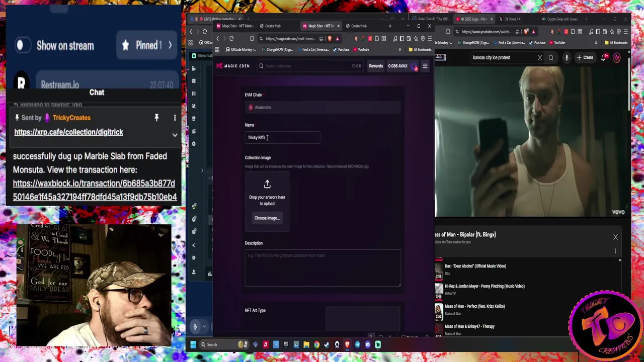Image resolution: width=644 pixels, height=362 pixels.
Task: Click the Choose Image button
Action: pos(267,218)
